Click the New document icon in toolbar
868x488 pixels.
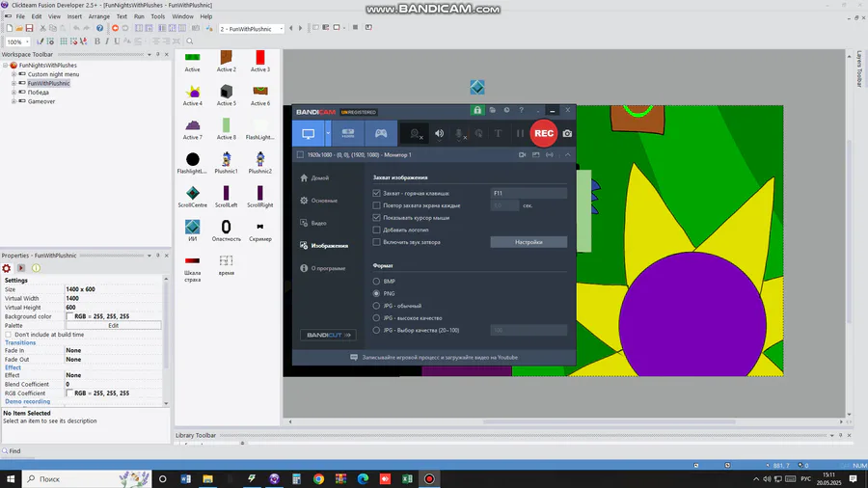coord(10,28)
